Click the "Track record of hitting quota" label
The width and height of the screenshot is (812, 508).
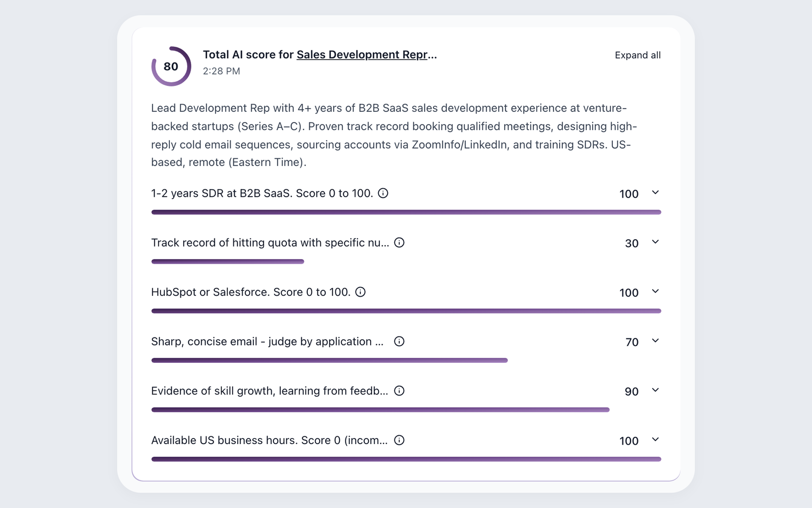[x=270, y=243]
